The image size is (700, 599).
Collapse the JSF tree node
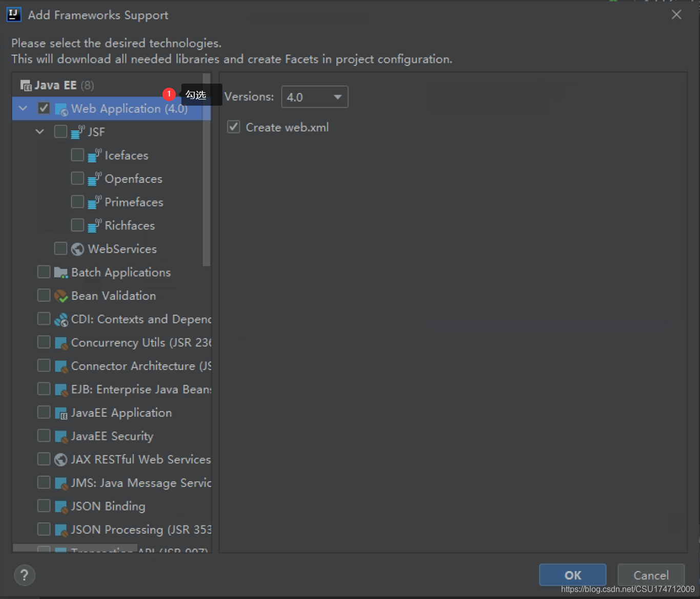(x=39, y=132)
